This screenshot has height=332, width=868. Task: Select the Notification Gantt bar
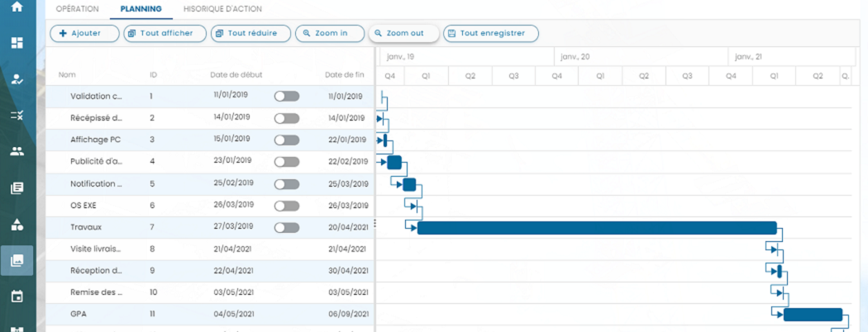tap(409, 184)
